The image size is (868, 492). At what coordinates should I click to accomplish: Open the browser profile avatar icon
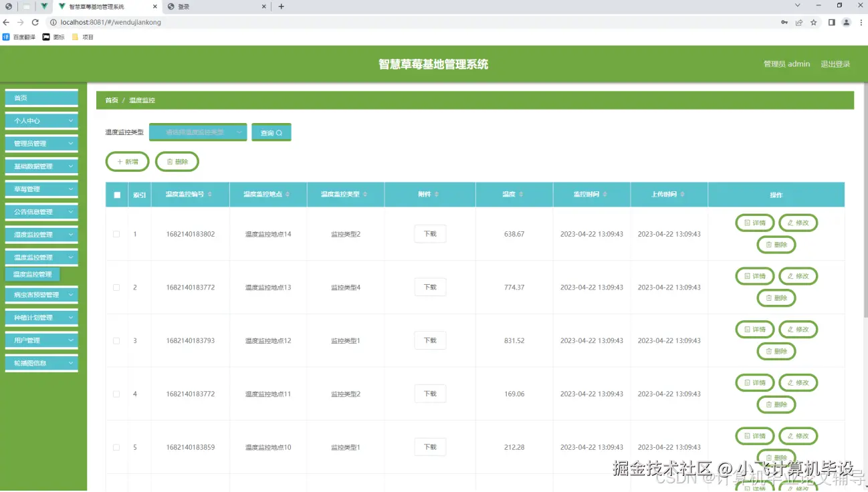[846, 22]
